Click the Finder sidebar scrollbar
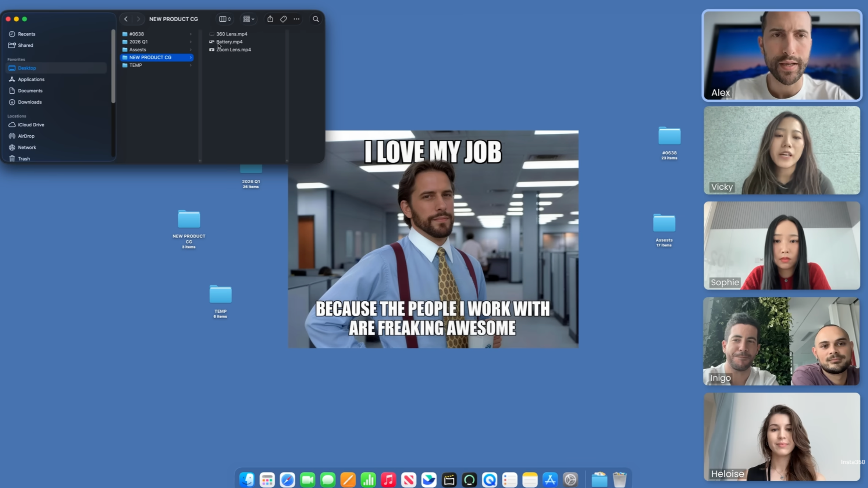The width and height of the screenshot is (868, 488). (113, 66)
